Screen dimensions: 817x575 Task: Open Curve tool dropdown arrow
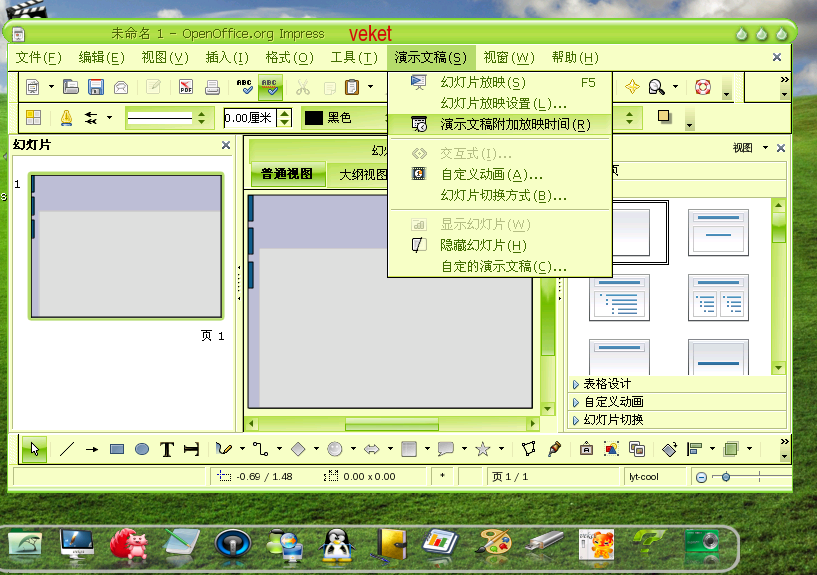(x=242, y=449)
